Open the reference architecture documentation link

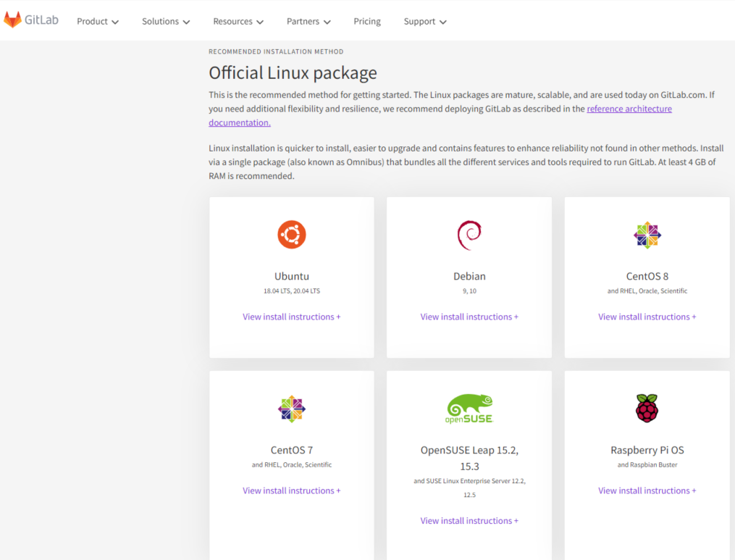[629, 109]
